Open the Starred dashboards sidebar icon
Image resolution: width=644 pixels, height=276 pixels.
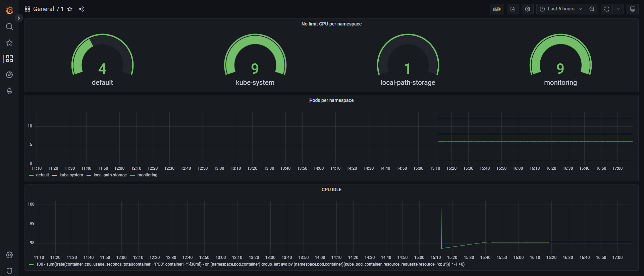9,43
